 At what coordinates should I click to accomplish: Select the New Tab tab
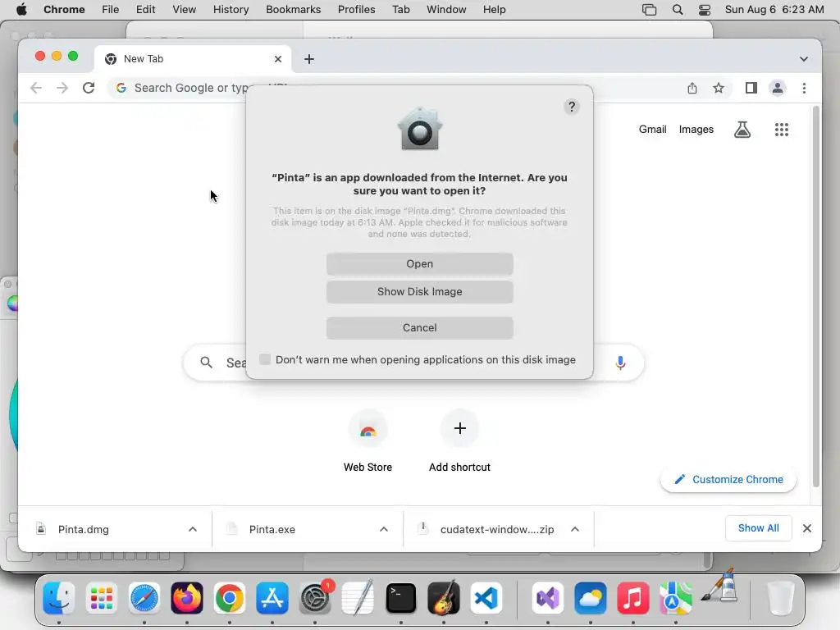click(193, 59)
